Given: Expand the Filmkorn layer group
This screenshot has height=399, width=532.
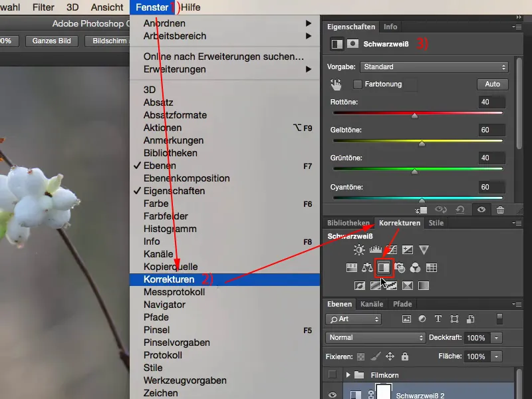Looking at the screenshot, I should point(348,375).
